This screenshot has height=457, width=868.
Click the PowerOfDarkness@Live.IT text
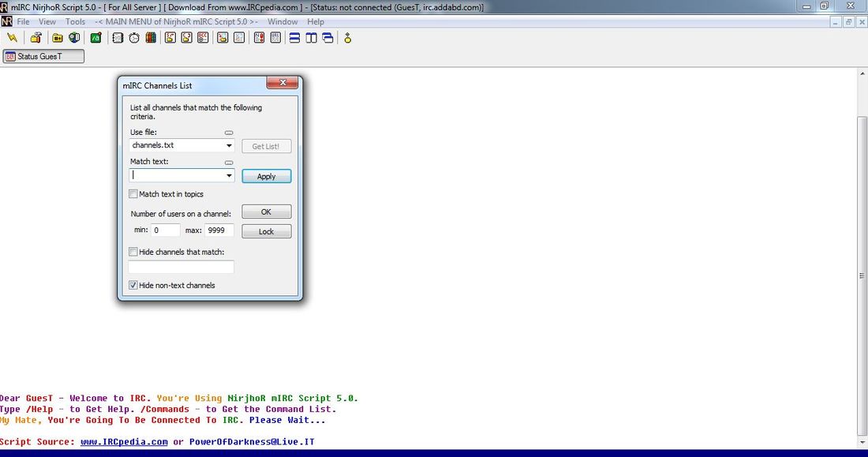pos(252,441)
